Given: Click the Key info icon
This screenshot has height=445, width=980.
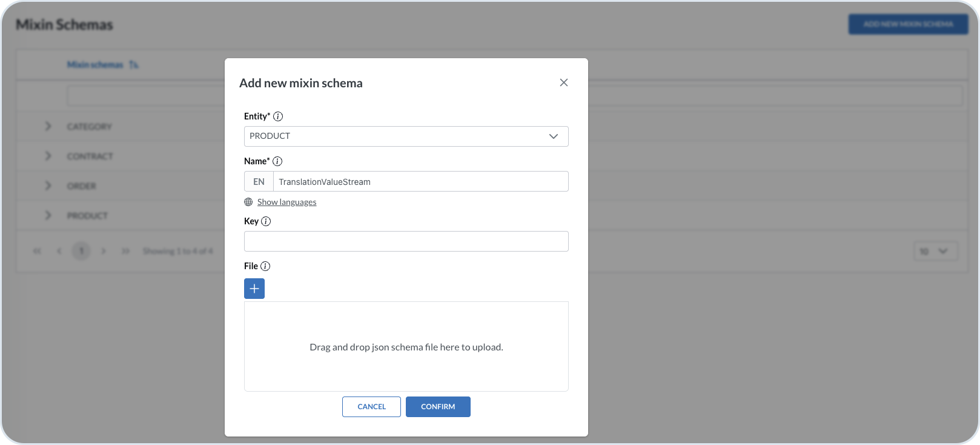Looking at the screenshot, I should tap(266, 221).
